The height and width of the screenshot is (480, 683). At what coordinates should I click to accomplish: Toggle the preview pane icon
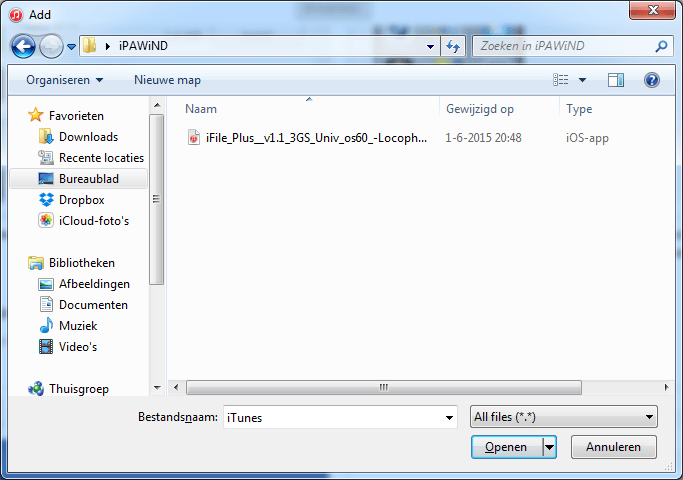click(615, 80)
